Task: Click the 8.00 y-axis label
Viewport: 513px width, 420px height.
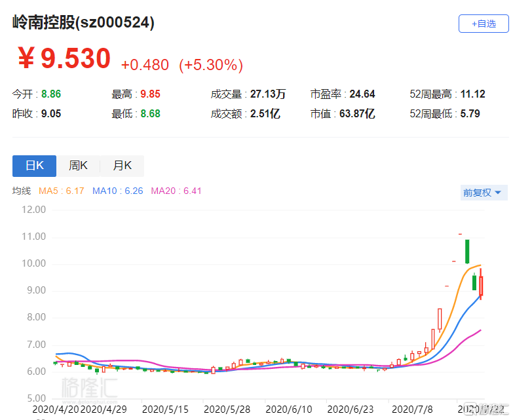Action: coord(36,317)
